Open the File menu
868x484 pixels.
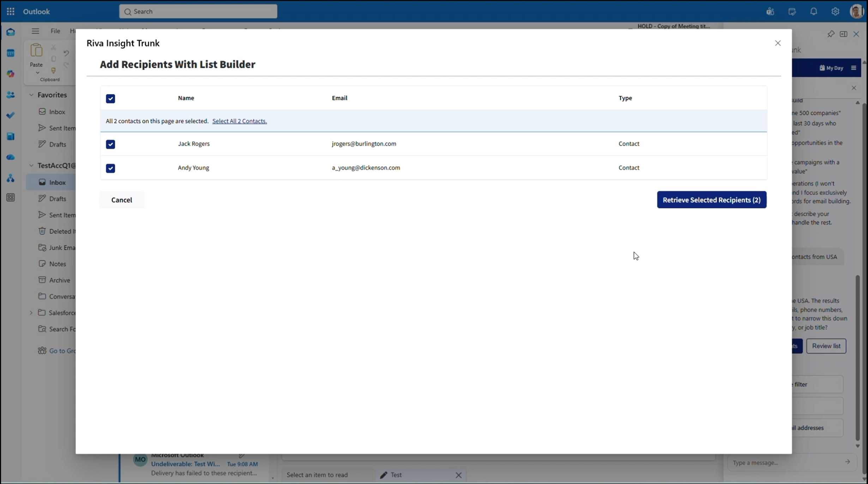(55, 31)
